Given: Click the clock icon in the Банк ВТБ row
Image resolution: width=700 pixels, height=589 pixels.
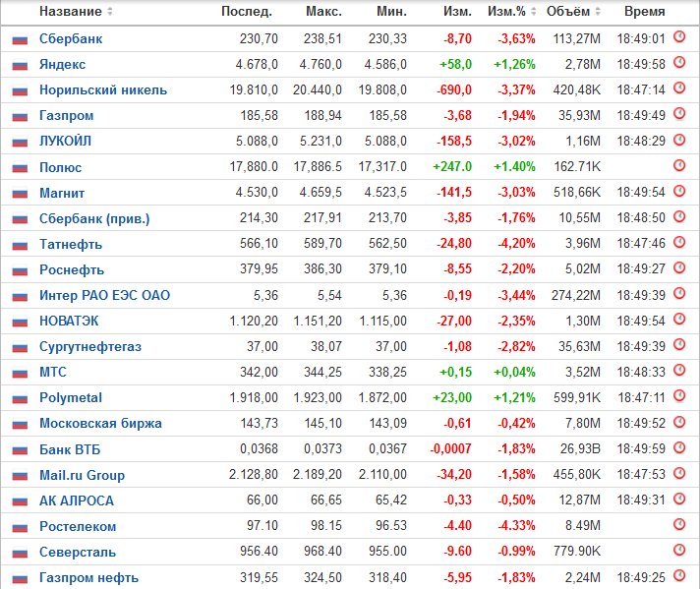Looking at the screenshot, I should click(x=679, y=447).
